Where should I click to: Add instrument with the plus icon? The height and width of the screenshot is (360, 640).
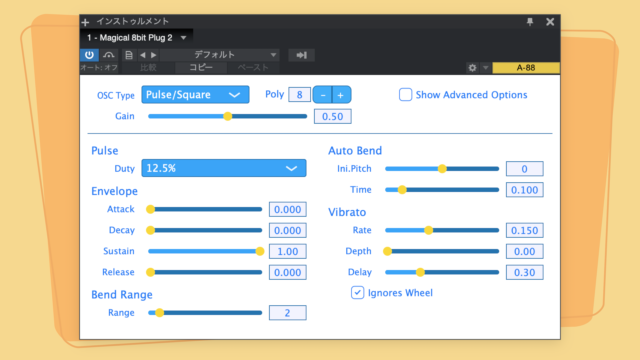click(85, 22)
